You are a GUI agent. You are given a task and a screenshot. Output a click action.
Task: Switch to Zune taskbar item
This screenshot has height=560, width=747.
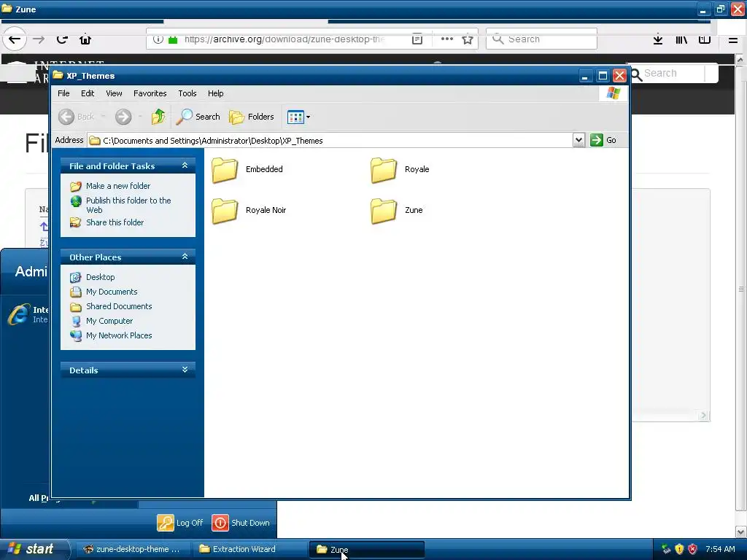coord(366,549)
